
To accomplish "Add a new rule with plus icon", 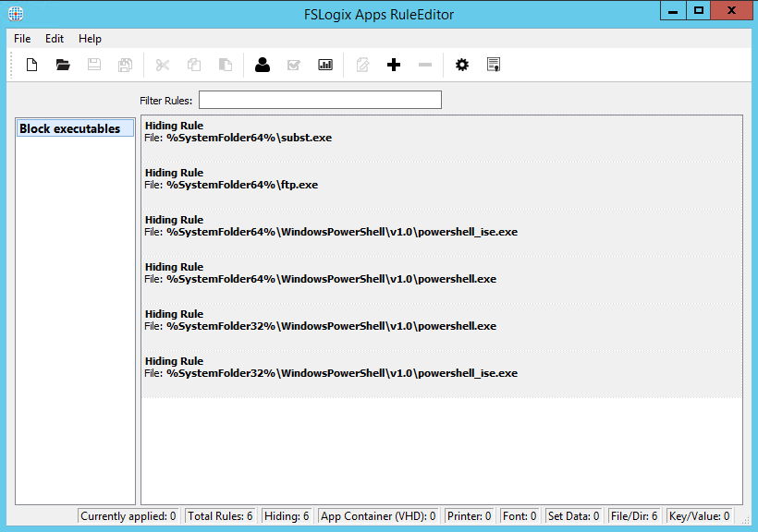I will pyautogui.click(x=394, y=65).
